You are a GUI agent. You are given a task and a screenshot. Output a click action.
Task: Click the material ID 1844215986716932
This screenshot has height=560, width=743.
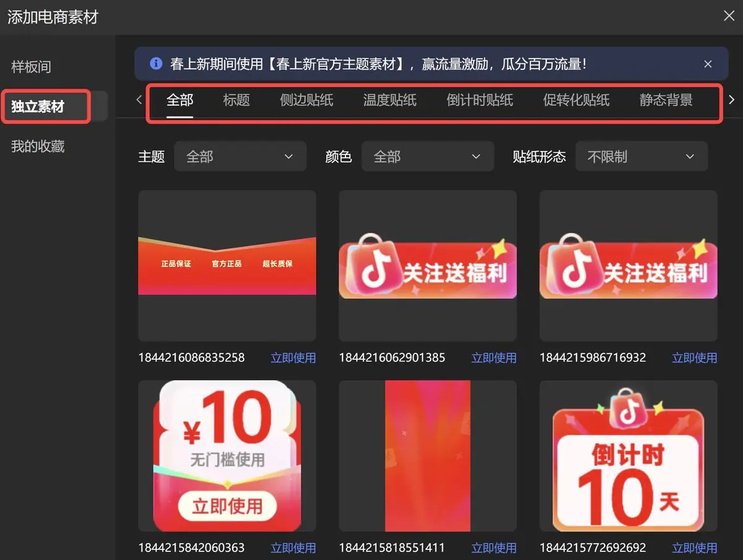tap(593, 358)
